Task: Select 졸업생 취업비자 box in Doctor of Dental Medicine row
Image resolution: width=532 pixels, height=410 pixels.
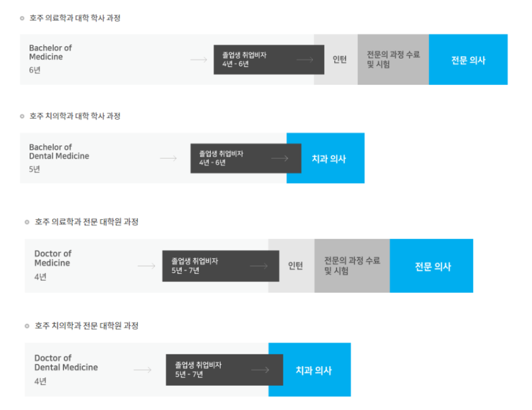Action: click(225, 370)
